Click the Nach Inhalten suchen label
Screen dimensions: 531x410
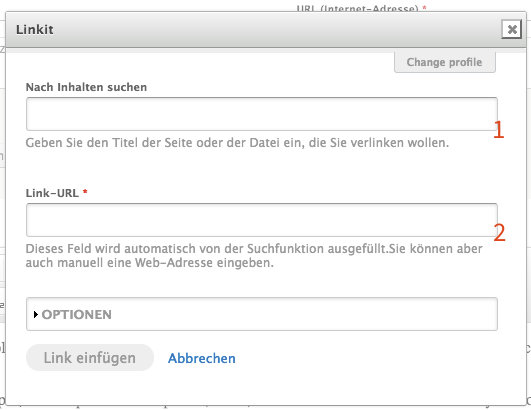[x=86, y=87]
